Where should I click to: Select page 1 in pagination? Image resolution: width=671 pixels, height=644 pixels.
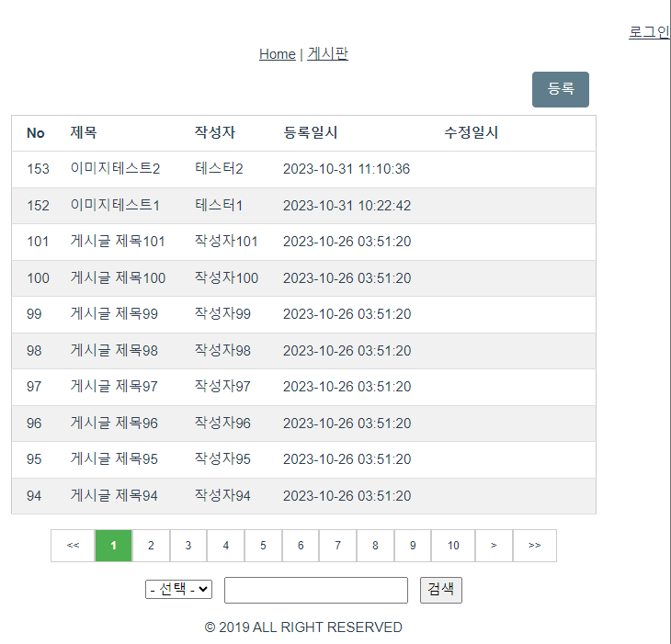(x=113, y=546)
